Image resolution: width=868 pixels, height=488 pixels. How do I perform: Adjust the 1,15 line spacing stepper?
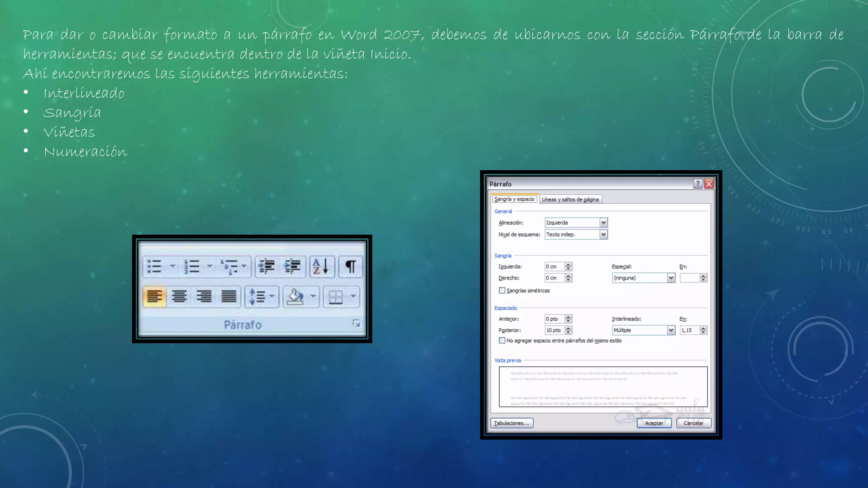[x=704, y=330]
